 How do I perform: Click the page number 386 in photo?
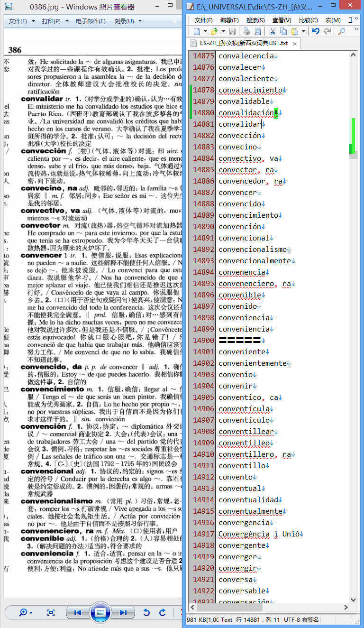pos(15,50)
